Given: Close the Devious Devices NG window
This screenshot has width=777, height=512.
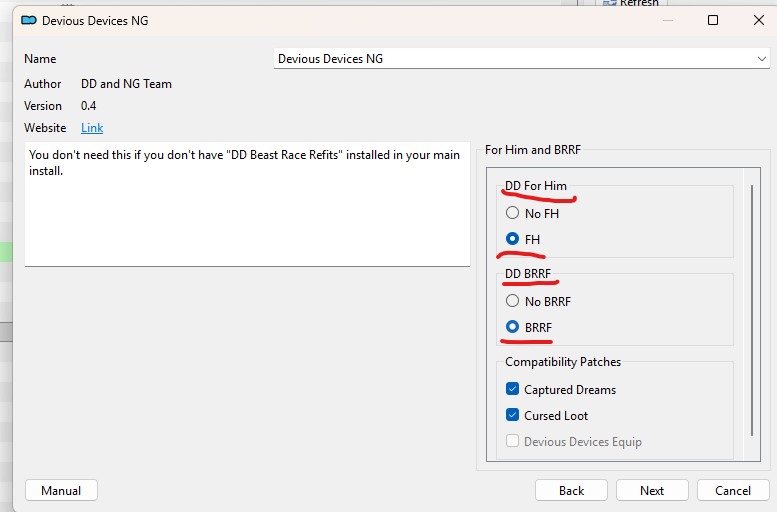Looking at the screenshot, I should pyautogui.click(x=759, y=20).
